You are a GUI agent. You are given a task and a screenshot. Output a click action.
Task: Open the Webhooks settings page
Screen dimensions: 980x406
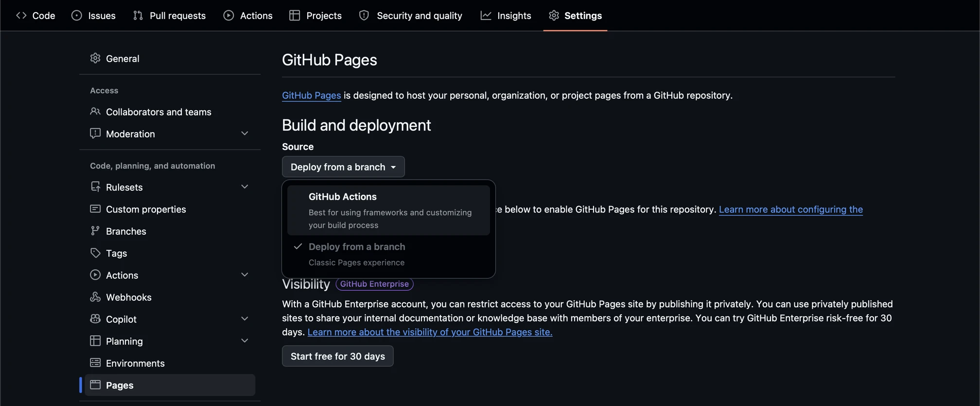pos(170,297)
